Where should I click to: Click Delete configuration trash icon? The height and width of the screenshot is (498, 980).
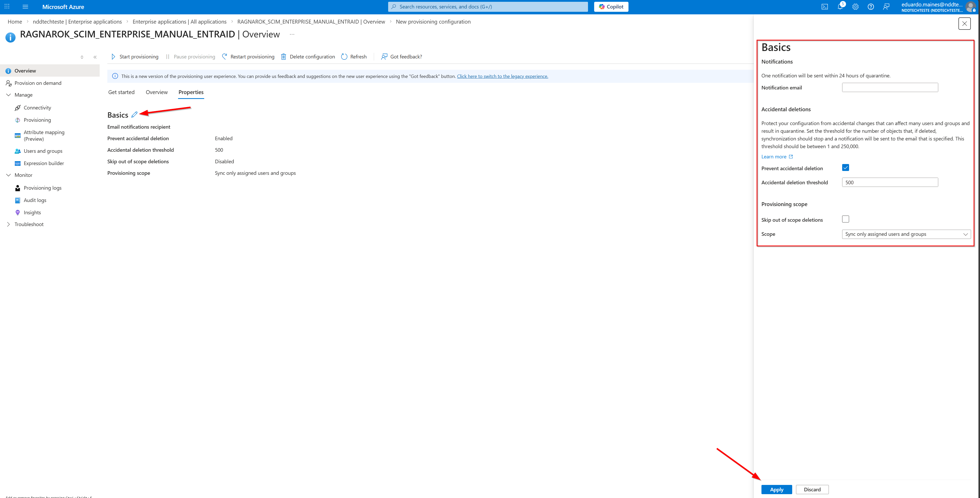click(283, 57)
